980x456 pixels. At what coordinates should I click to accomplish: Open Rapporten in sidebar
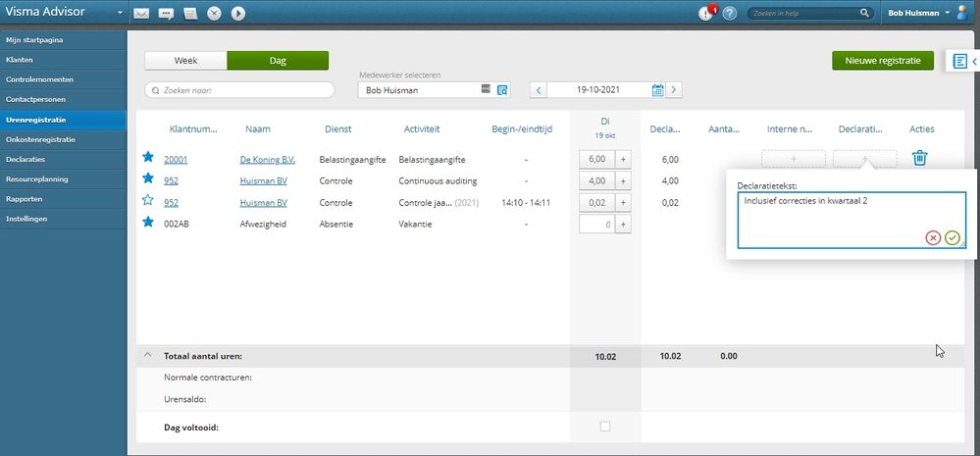click(63, 199)
